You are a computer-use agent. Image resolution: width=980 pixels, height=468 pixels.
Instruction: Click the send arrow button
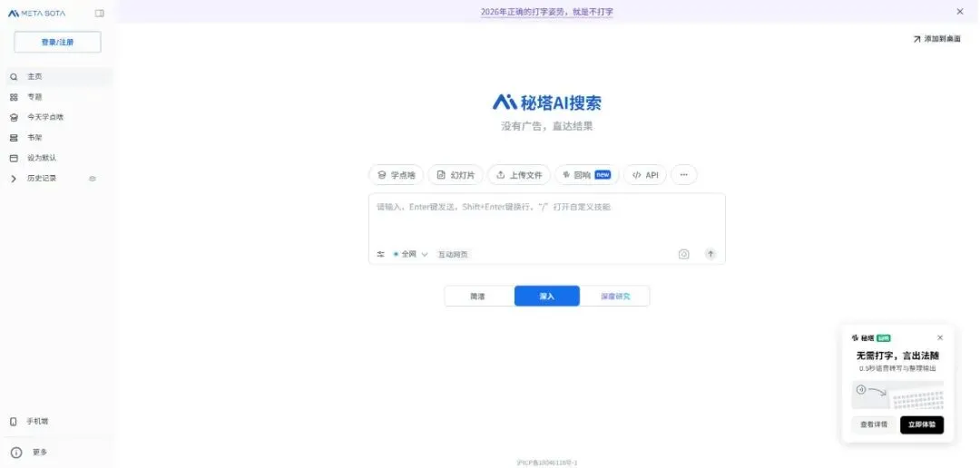coord(710,254)
